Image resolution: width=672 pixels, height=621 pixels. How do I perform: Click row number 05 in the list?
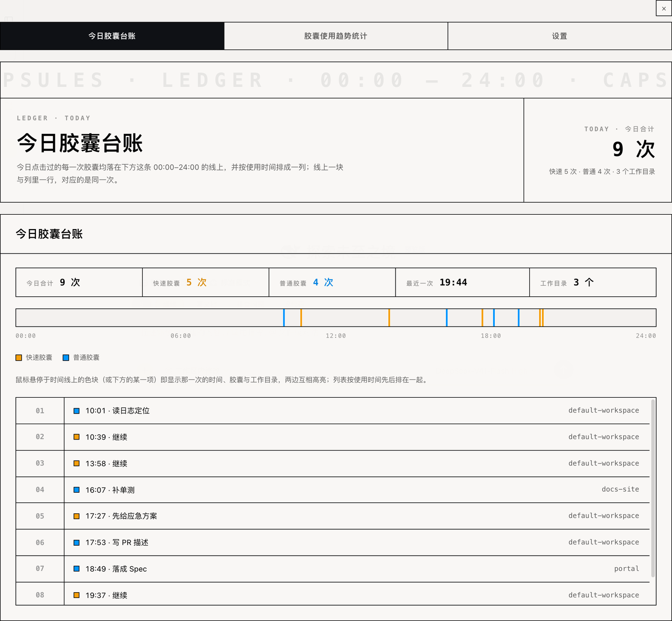[40, 516]
